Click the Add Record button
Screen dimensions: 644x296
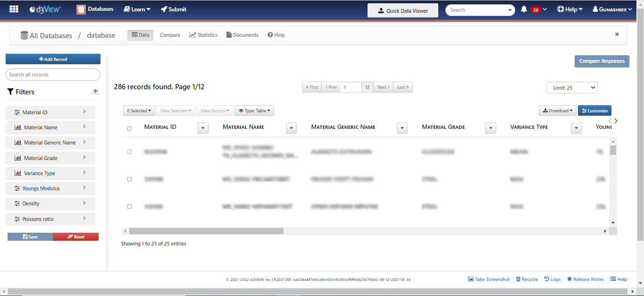[x=52, y=59]
